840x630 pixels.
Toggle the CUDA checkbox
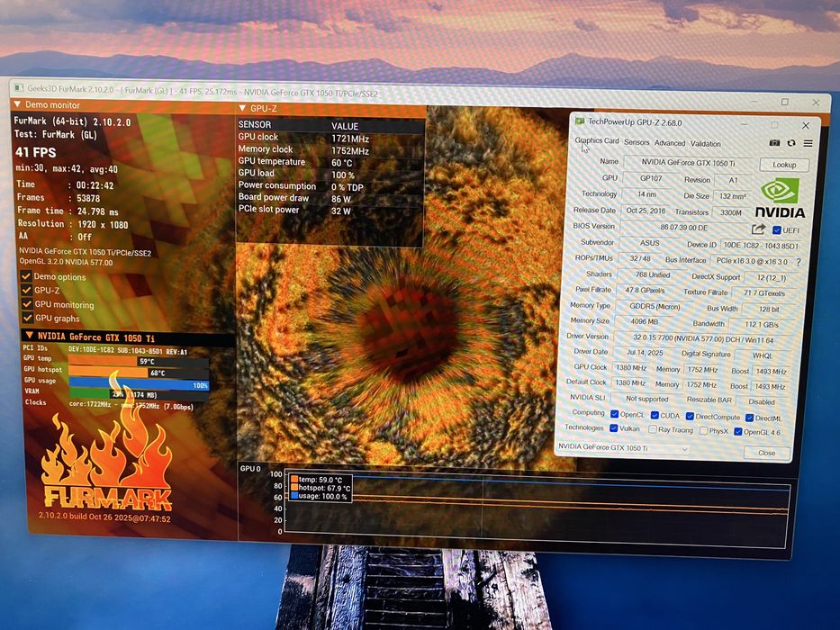click(655, 415)
